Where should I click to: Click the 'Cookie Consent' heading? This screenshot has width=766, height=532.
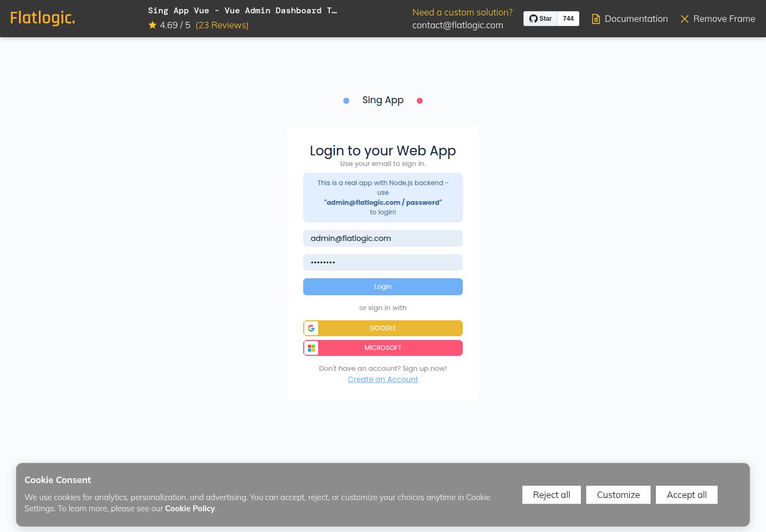(x=57, y=480)
